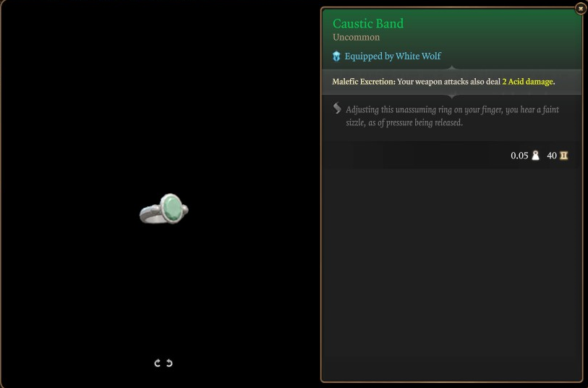Screen dimensions: 588x388
Task: Click the helmet icon beside Equipped by
Action: tap(336, 56)
